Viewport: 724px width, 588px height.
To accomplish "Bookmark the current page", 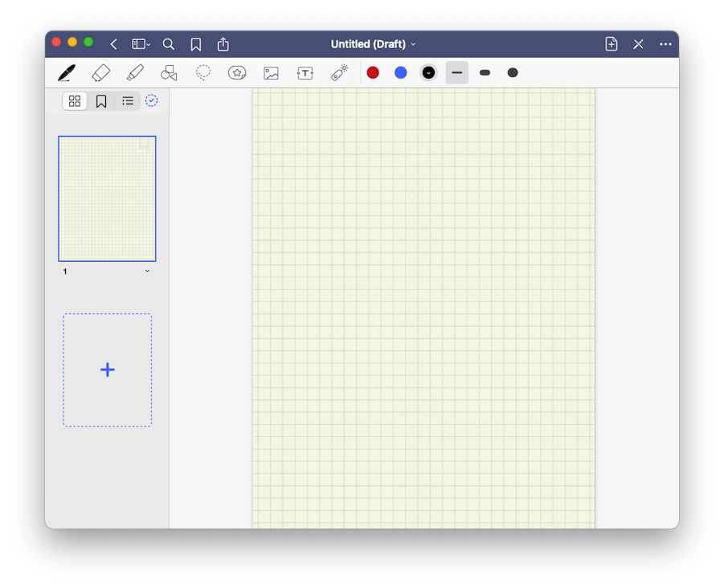I will tap(196, 44).
